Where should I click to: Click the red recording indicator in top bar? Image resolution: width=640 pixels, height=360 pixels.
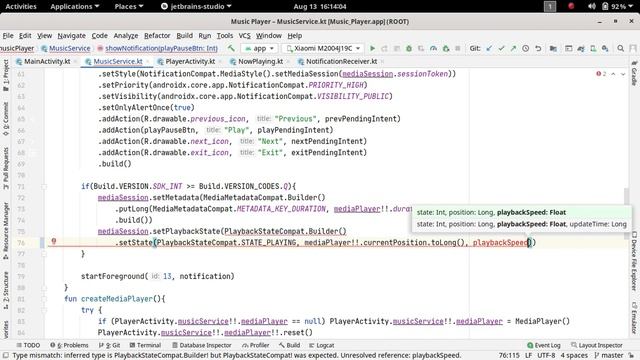point(571,6)
